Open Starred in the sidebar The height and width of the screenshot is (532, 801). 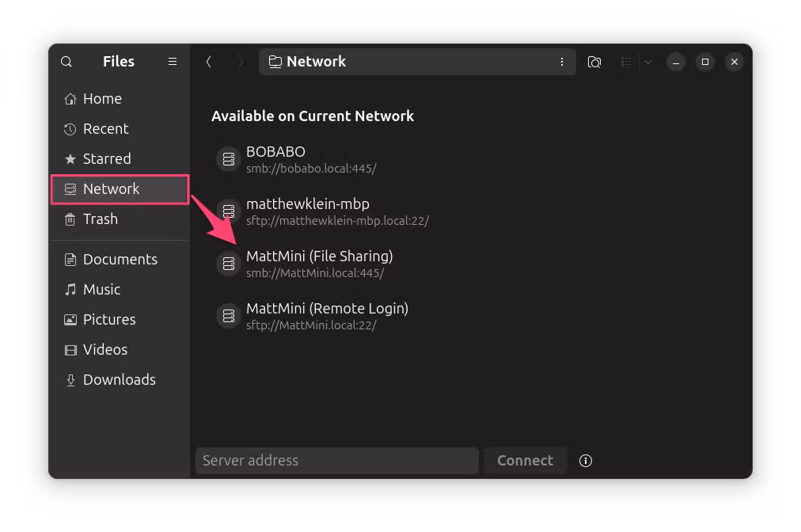(120, 159)
